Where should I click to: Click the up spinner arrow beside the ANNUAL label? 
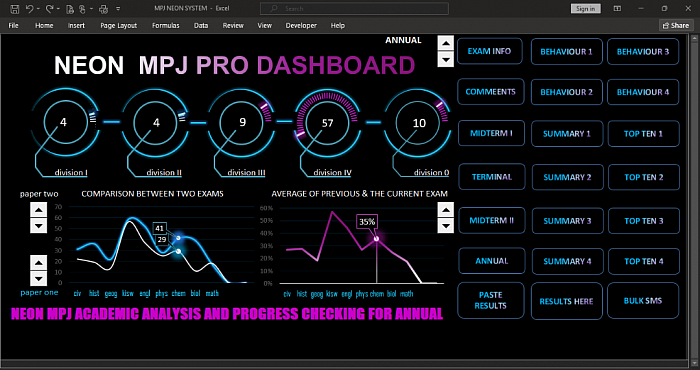pyautogui.click(x=446, y=44)
